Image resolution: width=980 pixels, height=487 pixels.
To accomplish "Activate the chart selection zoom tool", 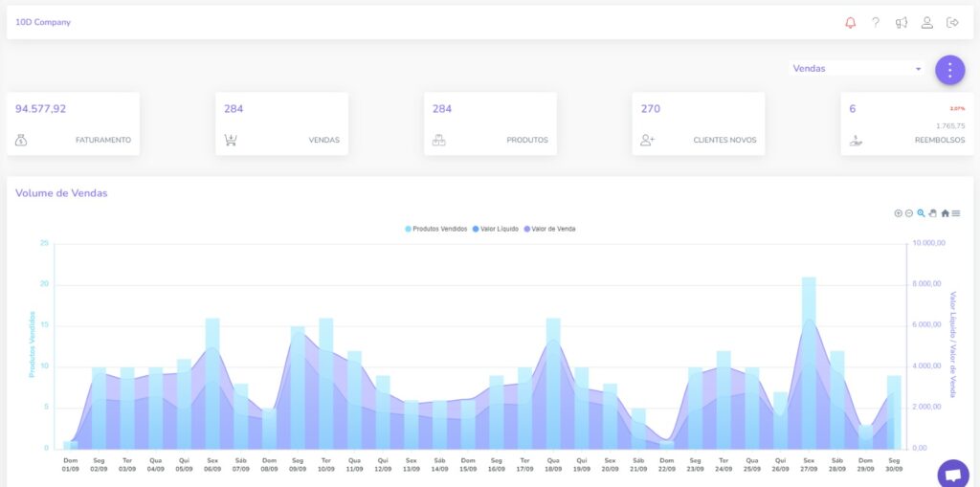I will coord(922,213).
